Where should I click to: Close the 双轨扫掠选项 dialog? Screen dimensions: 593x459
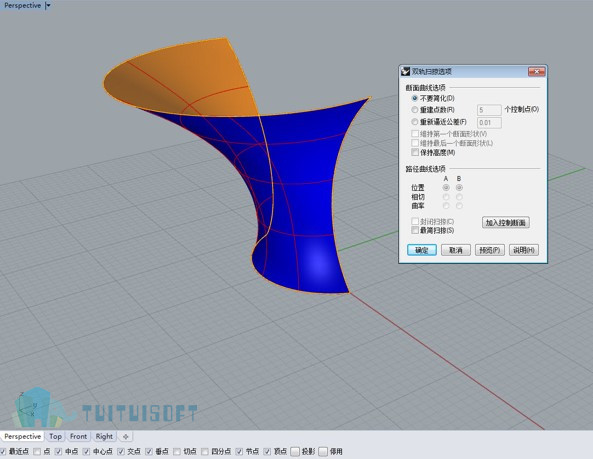[536, 71]
